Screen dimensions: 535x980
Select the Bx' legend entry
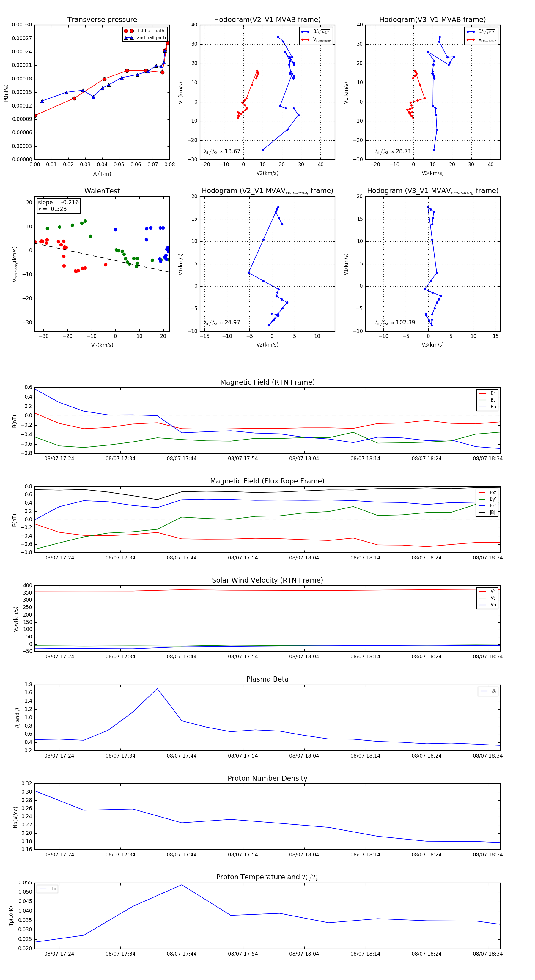tap(487, 493)
